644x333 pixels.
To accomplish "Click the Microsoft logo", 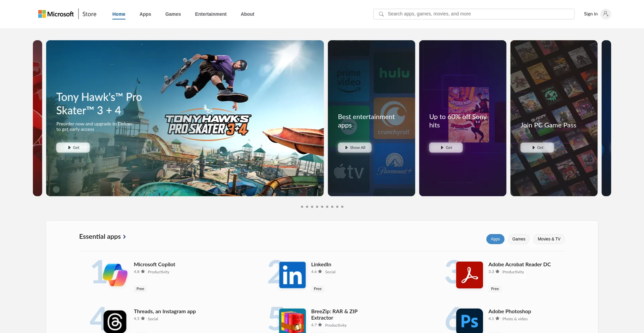I will click(x=56, y=14).
